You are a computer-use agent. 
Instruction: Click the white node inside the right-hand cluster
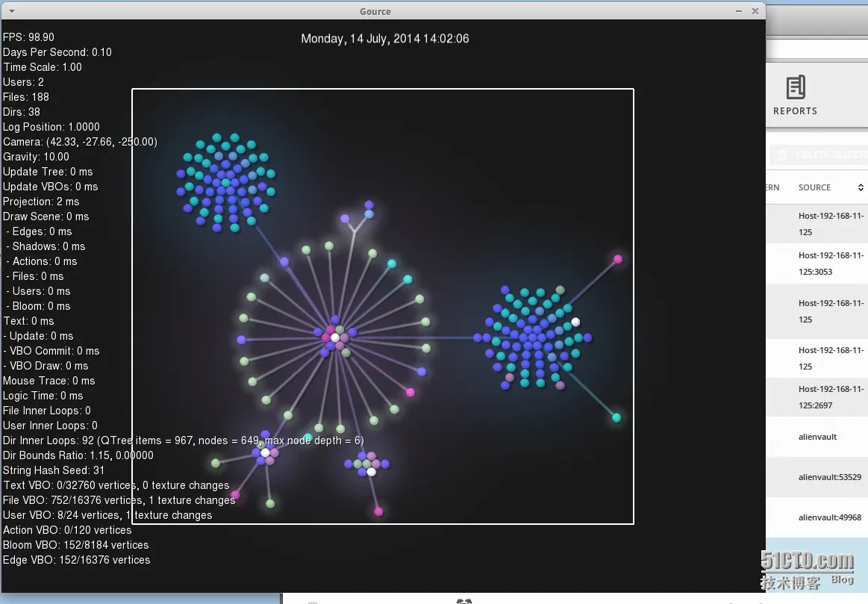pyautogui.click(x=575, y=321)
